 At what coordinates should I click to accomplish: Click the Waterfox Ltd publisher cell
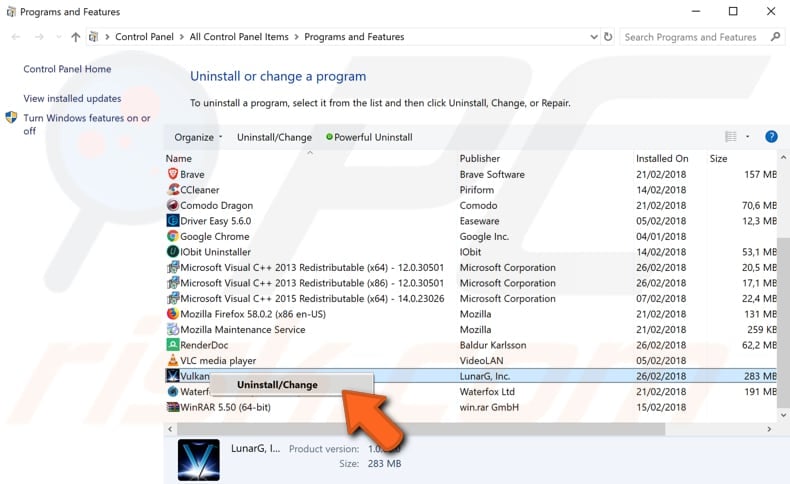487,391
